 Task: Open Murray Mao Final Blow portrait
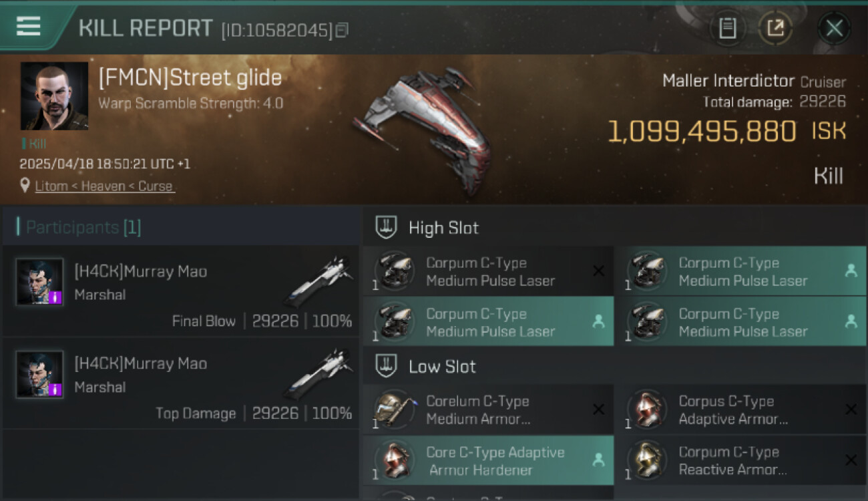pos(40,282)
